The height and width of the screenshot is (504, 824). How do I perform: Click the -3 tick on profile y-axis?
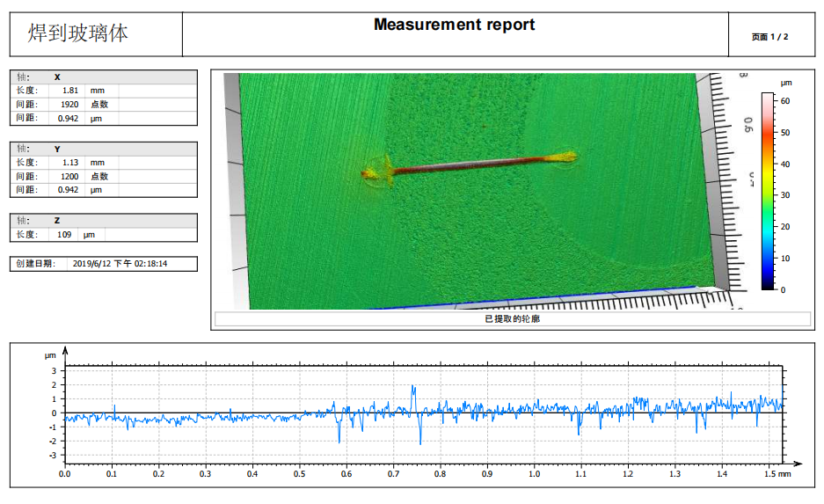click(x=53, y=456)
